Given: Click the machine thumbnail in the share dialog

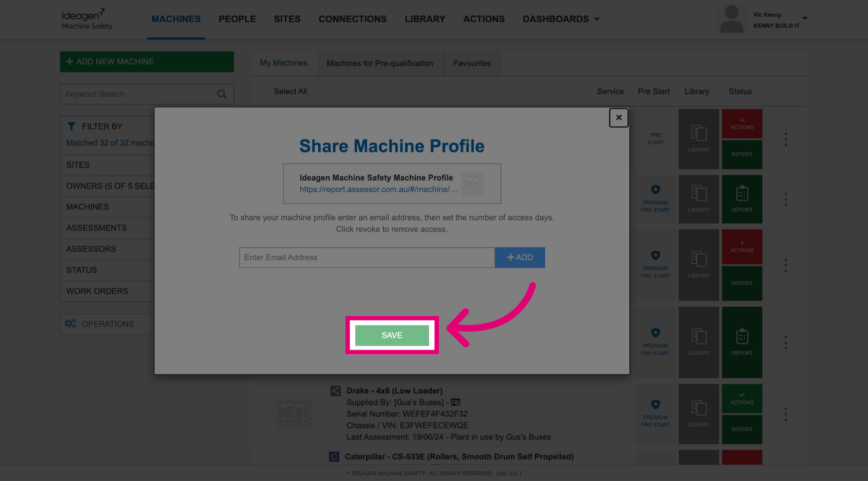Looking at the screenshot, I should (472, 183).
